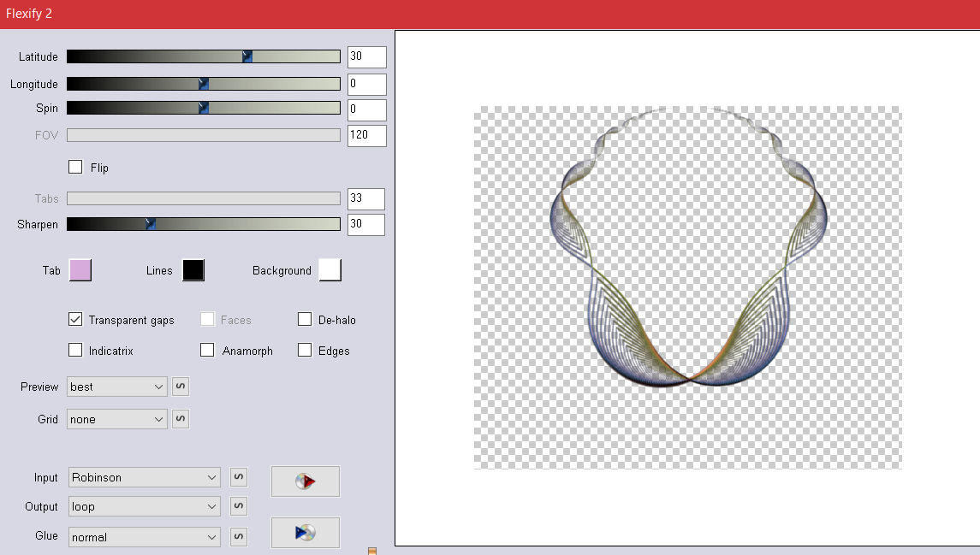This screenshot has height=555, width=980.
Task: Expand the Output dropdown set to loop
Action: [x=144, y=506]
